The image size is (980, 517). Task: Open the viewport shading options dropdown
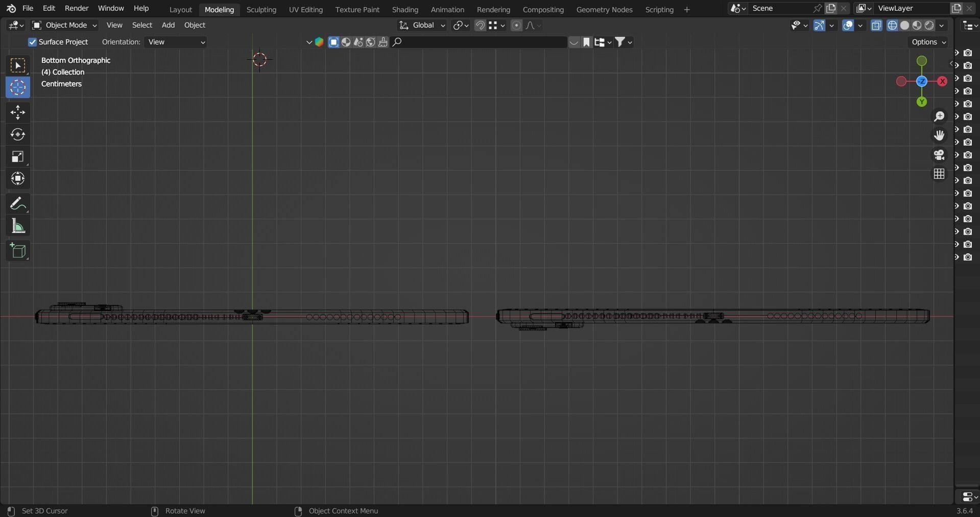[942, 26]
